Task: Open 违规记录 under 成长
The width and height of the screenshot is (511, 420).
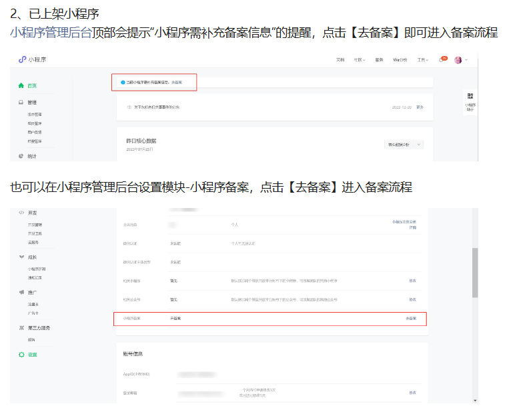Action: (35, 278)
